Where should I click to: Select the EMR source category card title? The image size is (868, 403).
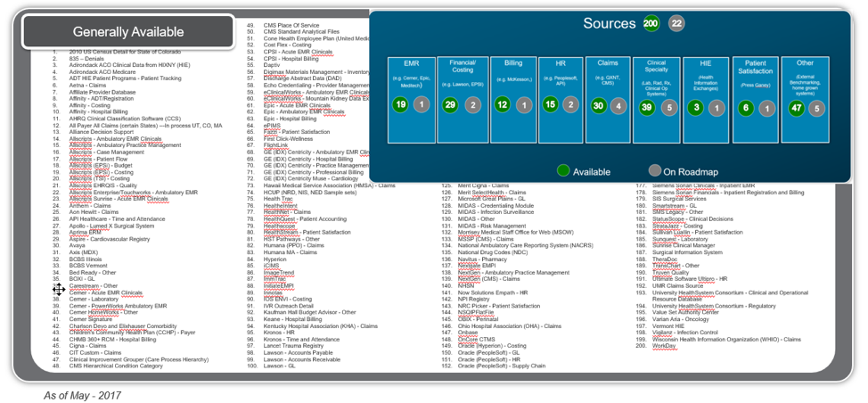412,64
